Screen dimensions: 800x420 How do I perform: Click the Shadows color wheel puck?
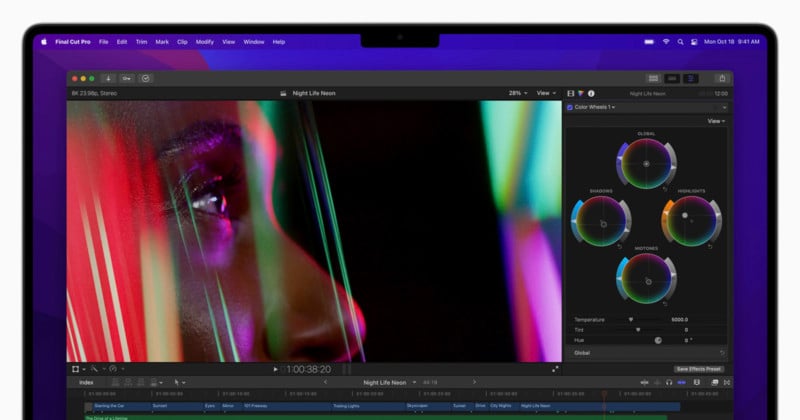point(604,224)
